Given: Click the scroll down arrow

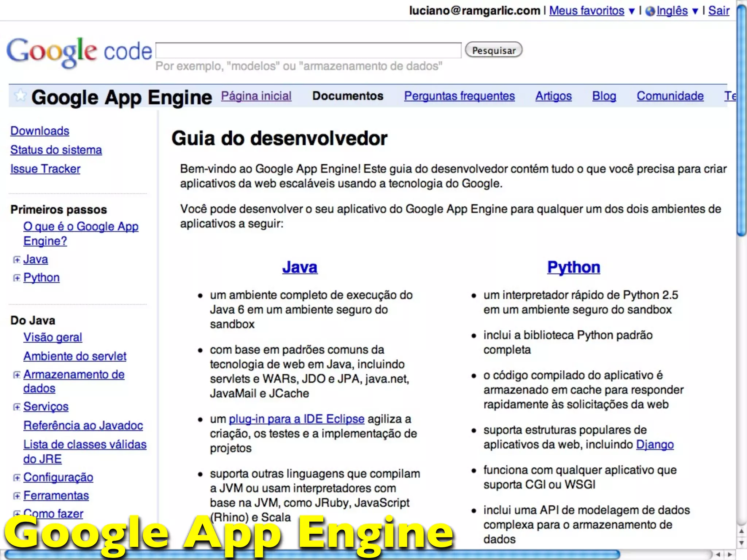Looking at the screenshot, I should pos(742,543).
